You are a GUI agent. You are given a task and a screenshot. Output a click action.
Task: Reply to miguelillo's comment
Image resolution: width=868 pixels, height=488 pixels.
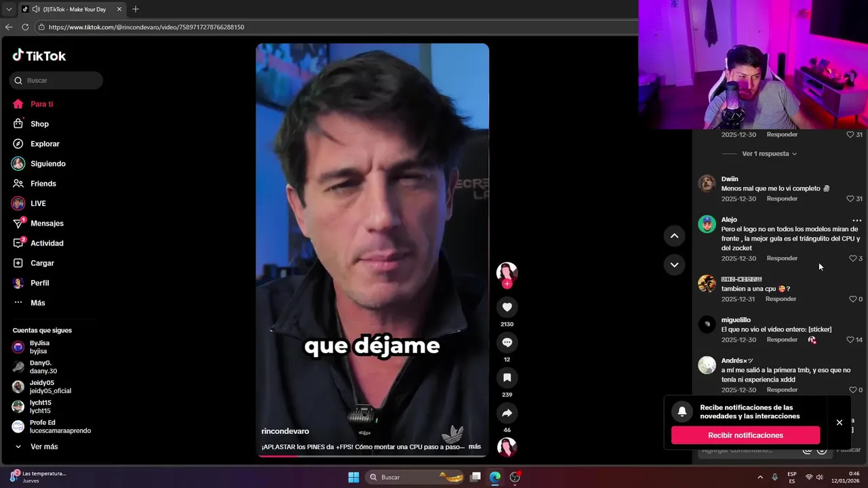(x=782, y=340)
